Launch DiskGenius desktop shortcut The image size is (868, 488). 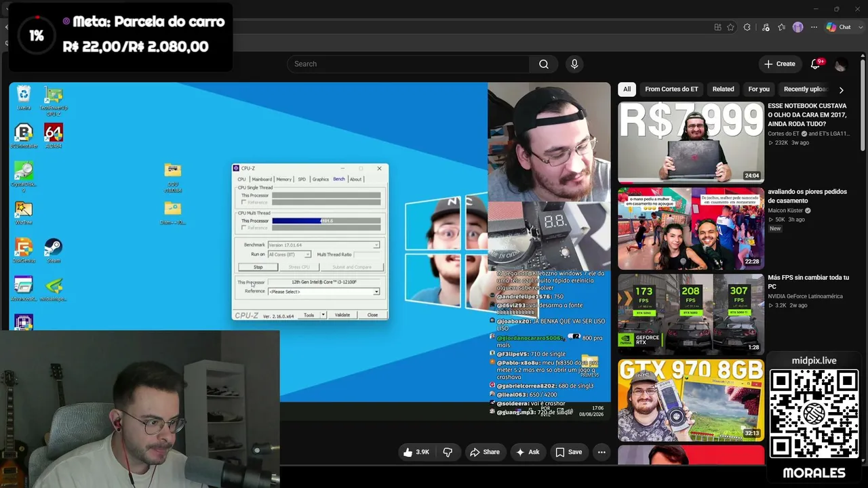point(24,251)
